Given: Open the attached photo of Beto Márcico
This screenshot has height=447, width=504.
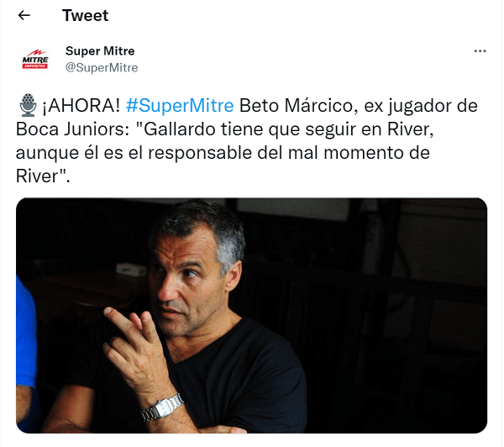Looking at the screenshot, I should (x=252, y=315).
